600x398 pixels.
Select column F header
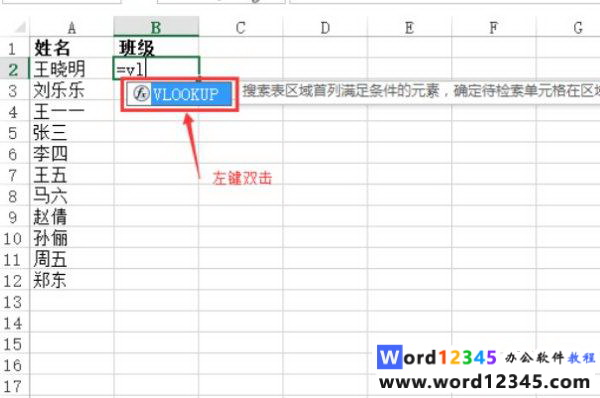(494, 28)
